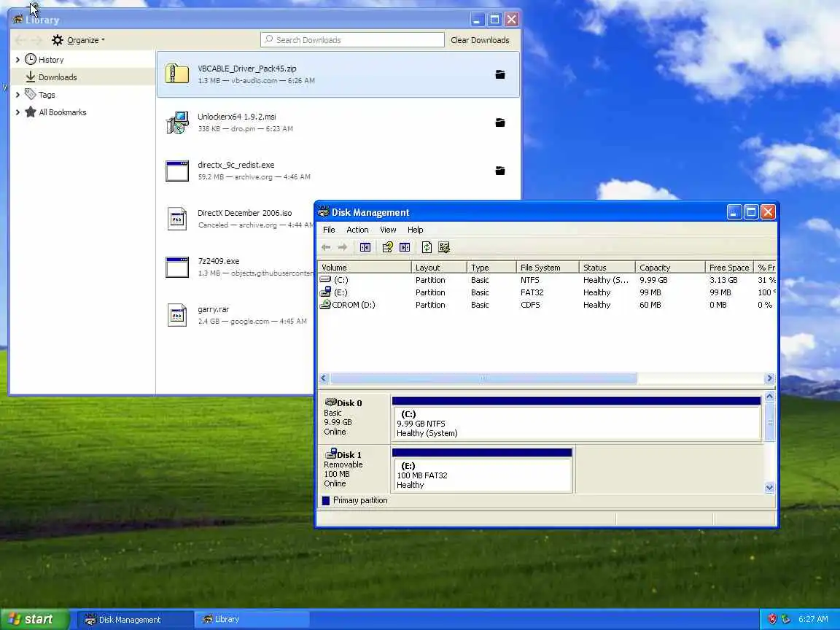Click the Start button

(34, 619)
